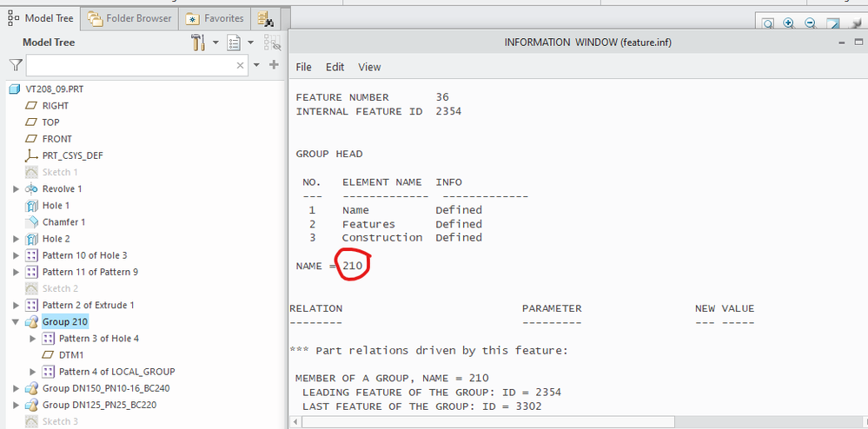Click the coordinate system icon of PRT_CSYS_DEF
Screen dimensions: 868x429
coord(31,155)
